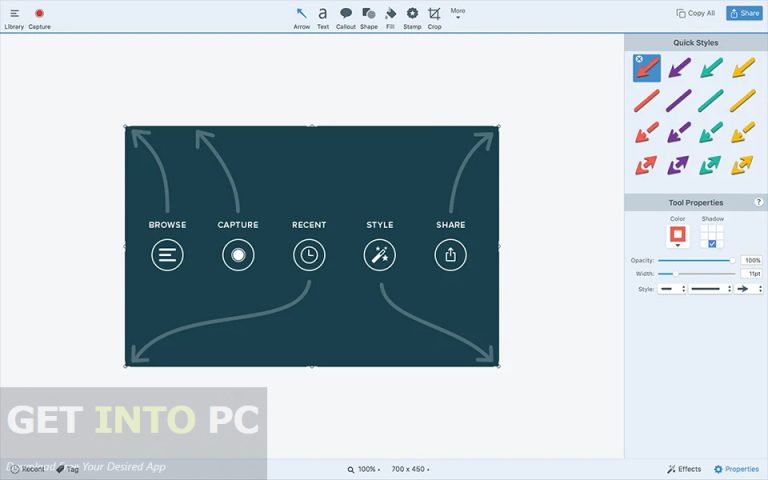Open the More tools dropdown
This screenshot has height=480, width=768.
(458, 13)
